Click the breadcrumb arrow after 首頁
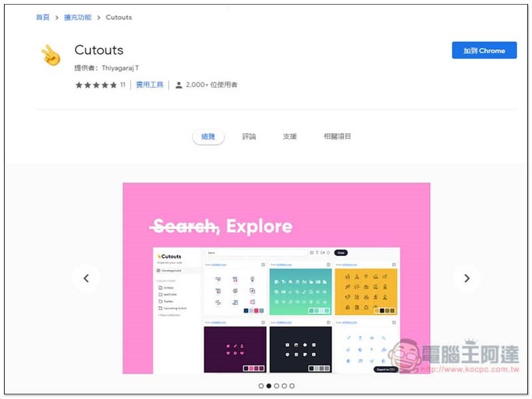 coord(57,17)
